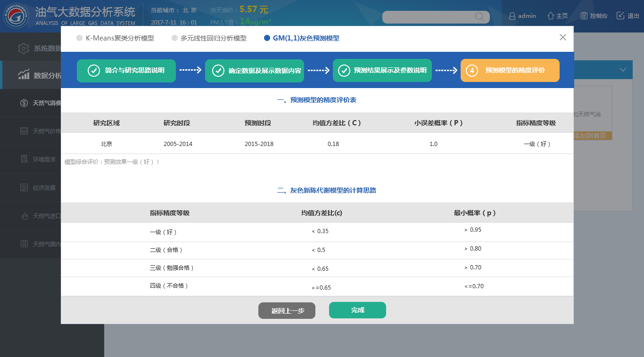Viewport: 644px width, 357px height.
Task: Click the home (主页) house icon
Action: point(550,16)
